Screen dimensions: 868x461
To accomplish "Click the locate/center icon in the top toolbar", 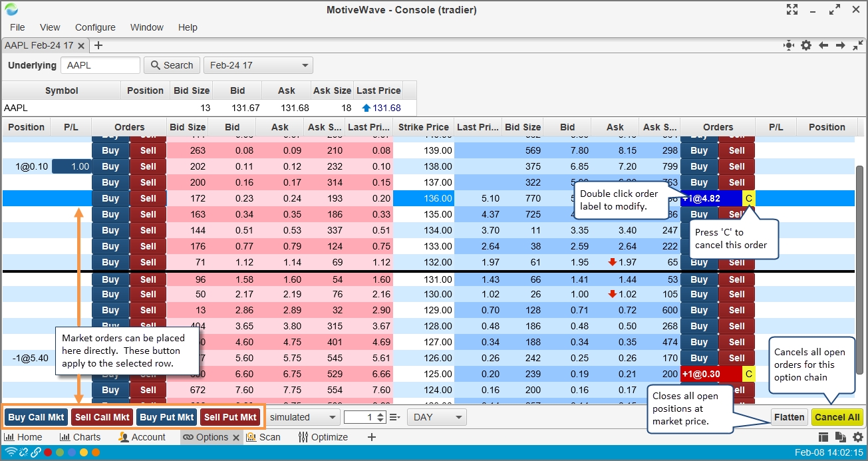I will (789, 45).
